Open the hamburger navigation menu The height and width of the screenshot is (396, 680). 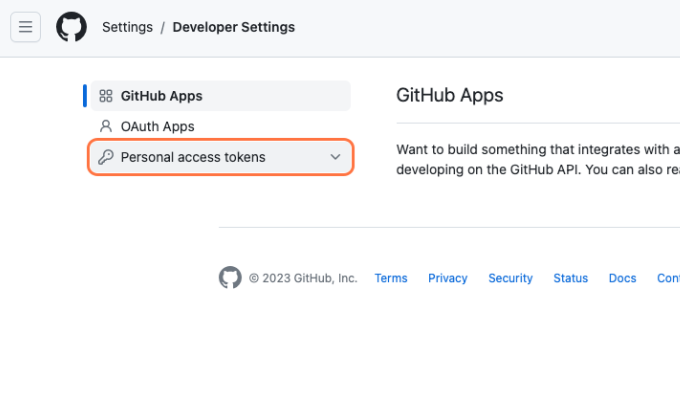click(x=26, y=27)
